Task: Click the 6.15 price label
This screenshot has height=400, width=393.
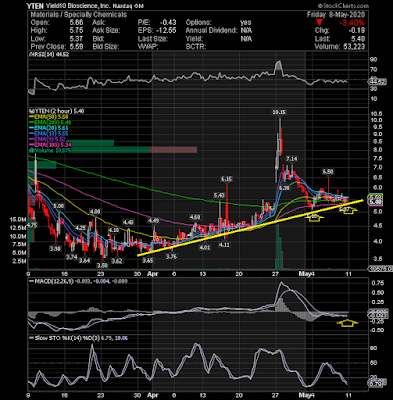Action: [226, 179]
